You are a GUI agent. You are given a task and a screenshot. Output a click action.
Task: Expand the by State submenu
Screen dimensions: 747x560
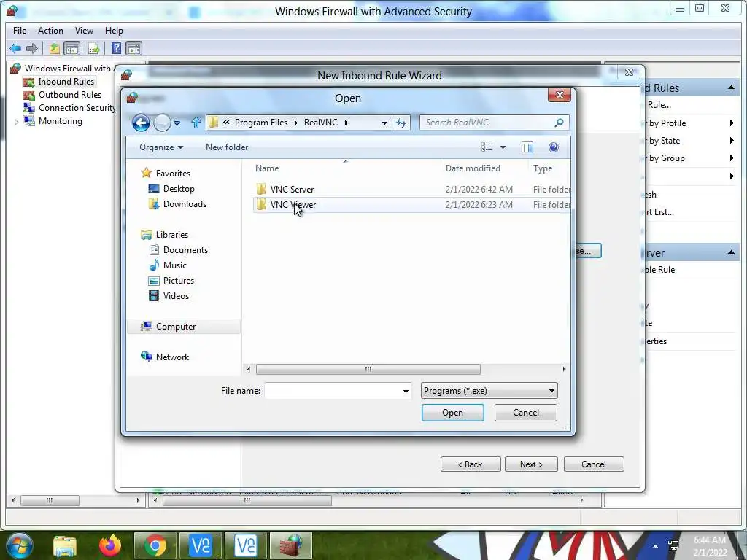[732, 141]
